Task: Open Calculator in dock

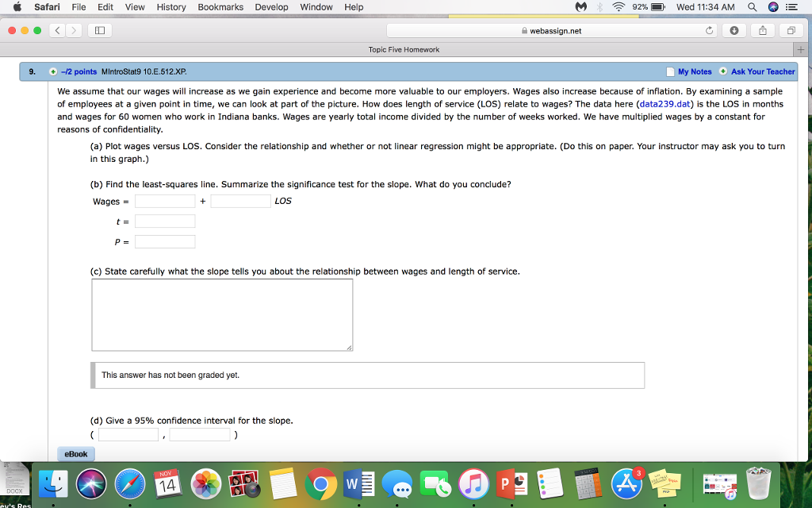Action: pyautogui.click(x=588, y=484)
